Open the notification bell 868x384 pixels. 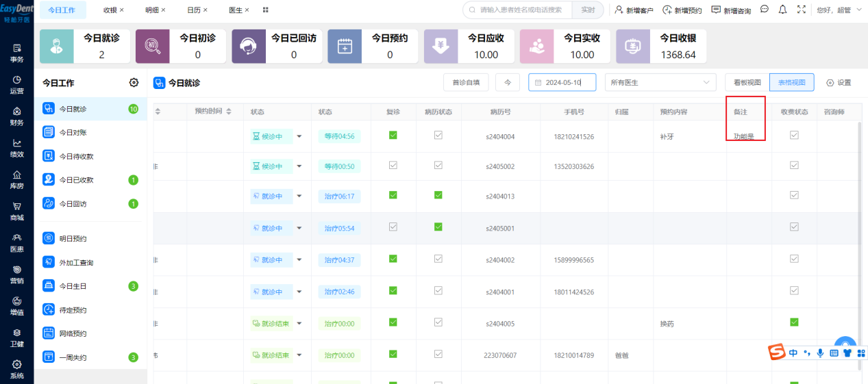click(783, 10)
